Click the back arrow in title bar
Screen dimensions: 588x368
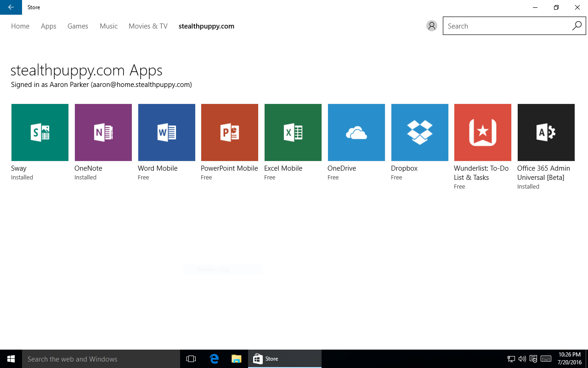click(11, 7)
